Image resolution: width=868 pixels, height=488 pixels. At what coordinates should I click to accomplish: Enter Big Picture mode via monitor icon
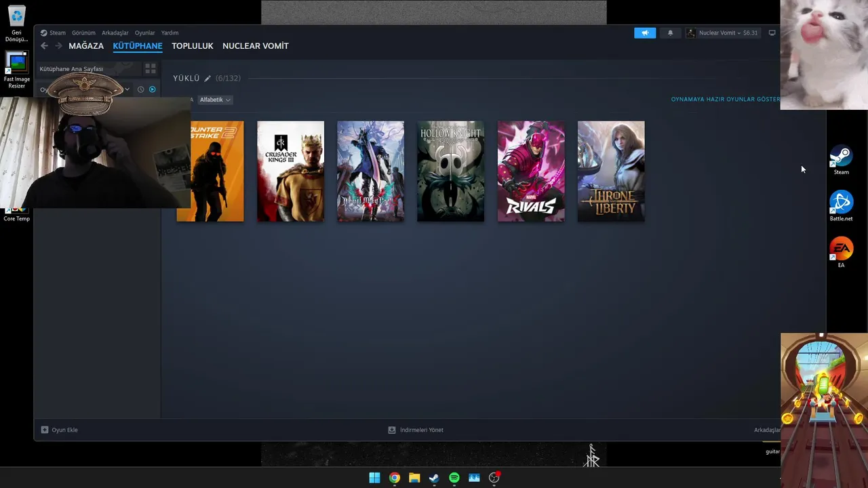(772, 33)
